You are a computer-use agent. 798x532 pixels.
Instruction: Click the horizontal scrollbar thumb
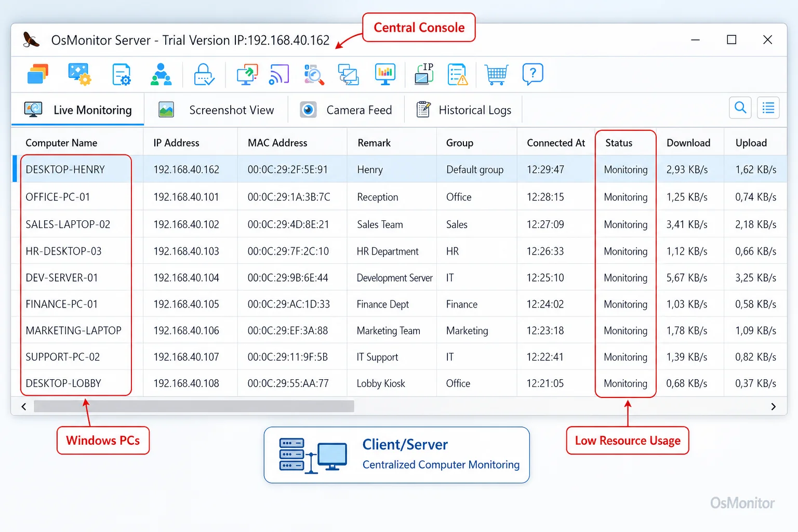coord(194,406)
